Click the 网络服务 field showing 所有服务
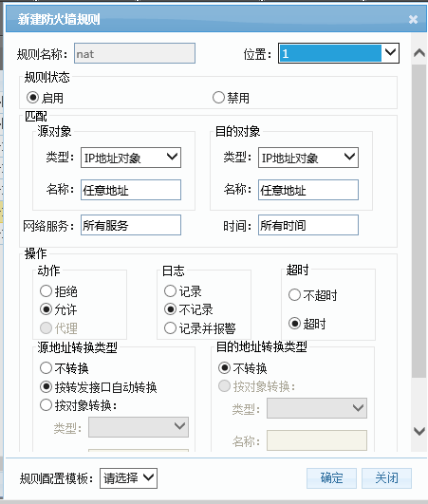 click(x=131, y=225)
